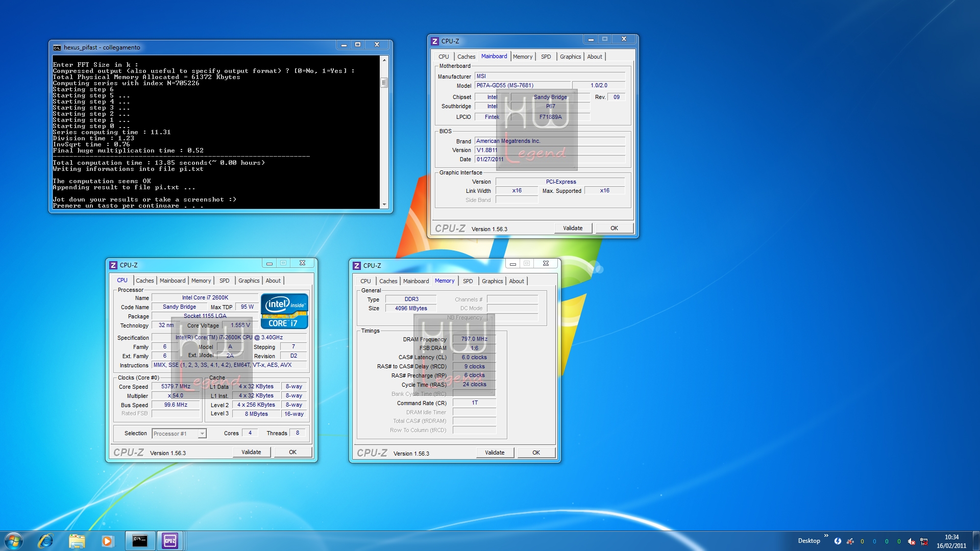Click Validate in CPU tab window
The height and width of the screenshot is (551, 980).
(x=251, y=452)
